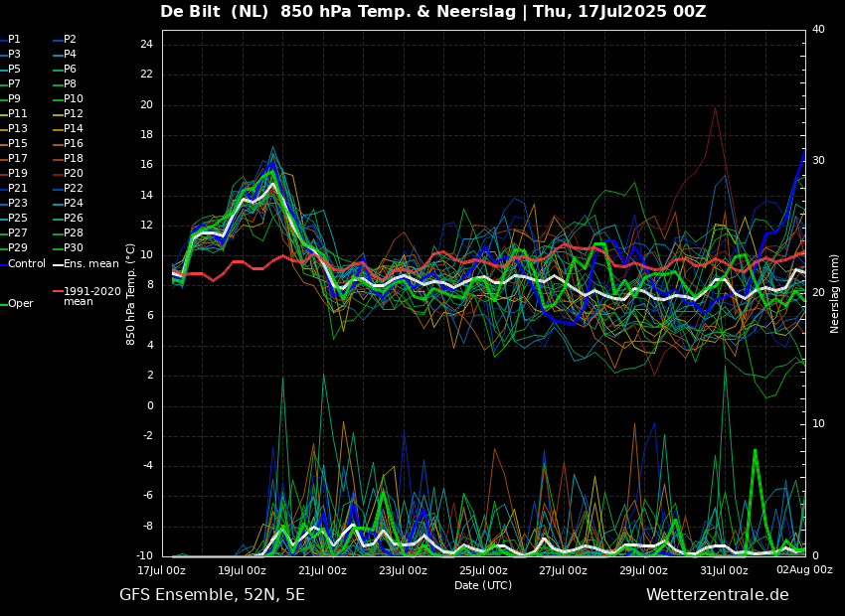Select the P30 legend entry

[x=68, y=247]
